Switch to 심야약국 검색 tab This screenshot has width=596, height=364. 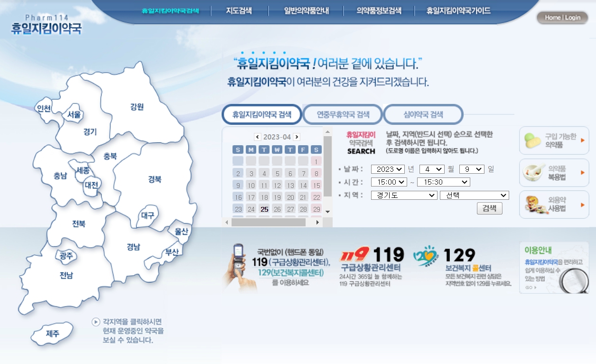click(423, 114)
